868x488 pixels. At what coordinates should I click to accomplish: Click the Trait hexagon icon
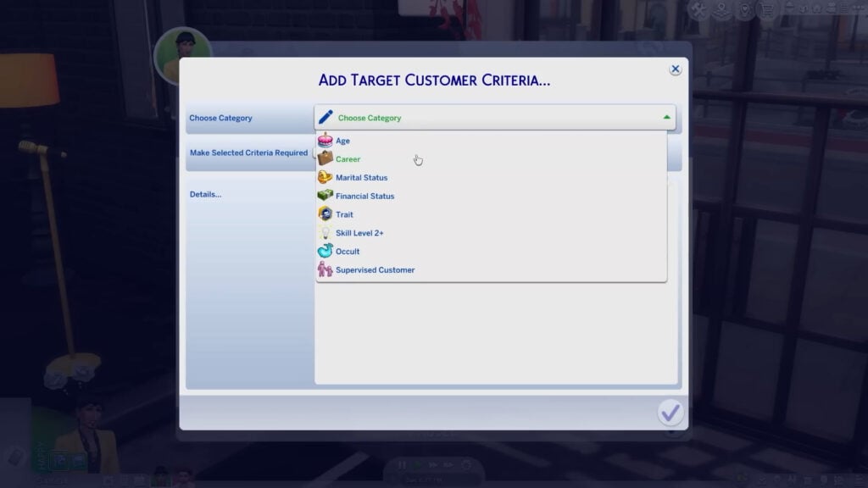tap(325, 214)
